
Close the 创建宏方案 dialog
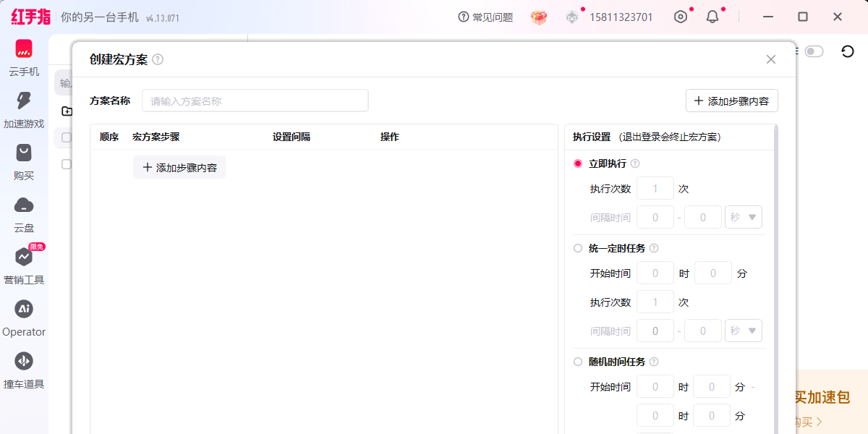point(771,59)
